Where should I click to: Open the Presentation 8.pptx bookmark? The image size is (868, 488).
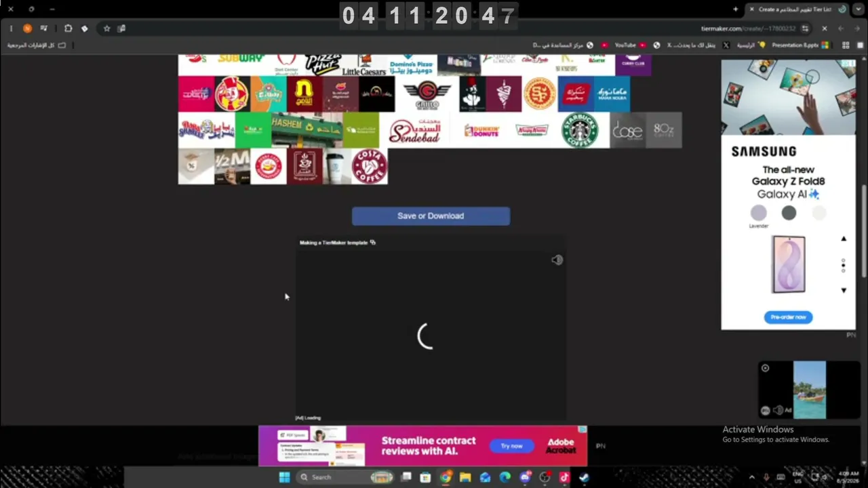(800, 45)
